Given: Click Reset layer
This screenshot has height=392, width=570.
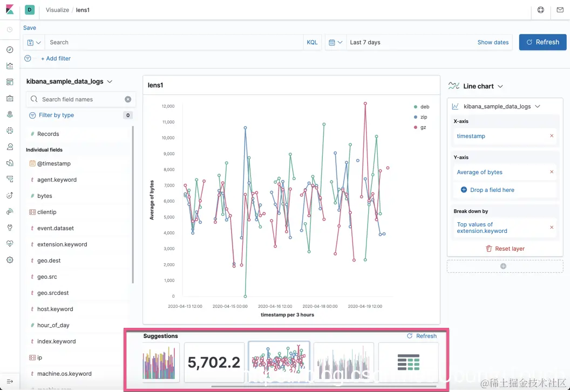Looking at the screenshot, I should [505, 249].
